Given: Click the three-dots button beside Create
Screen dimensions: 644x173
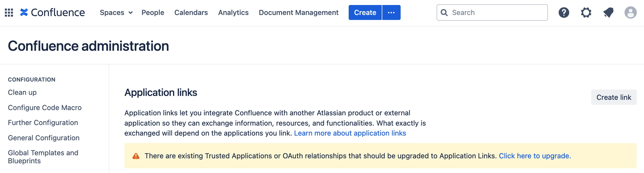Looking at the screenshot, I should tap(391, 12).
